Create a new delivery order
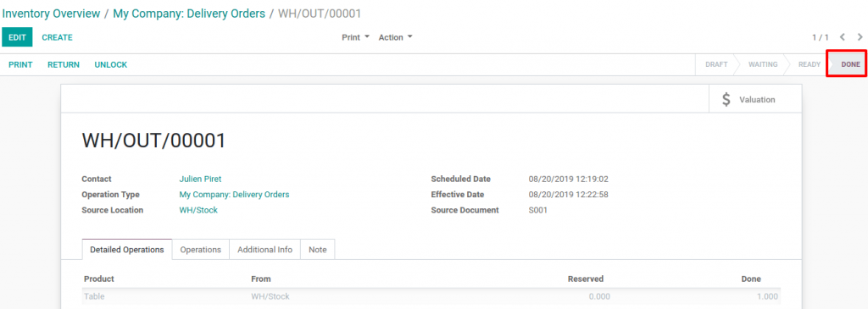 (x=57, y=37)
